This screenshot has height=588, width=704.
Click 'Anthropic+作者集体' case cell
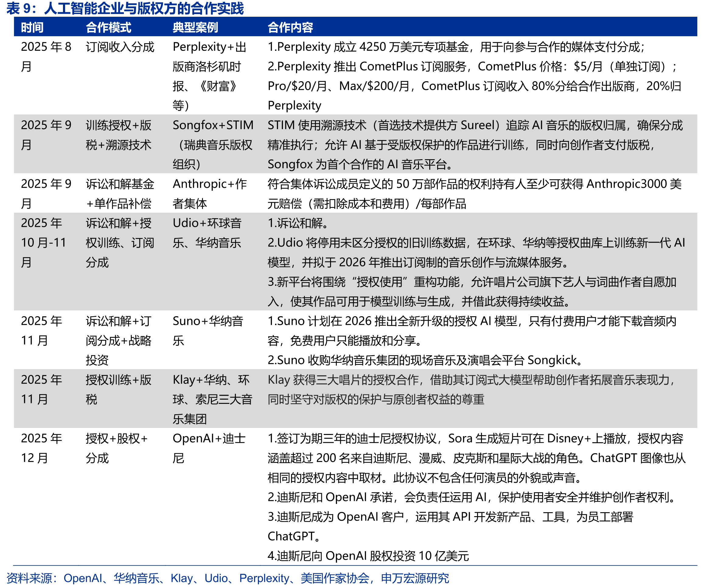[210, 194]
